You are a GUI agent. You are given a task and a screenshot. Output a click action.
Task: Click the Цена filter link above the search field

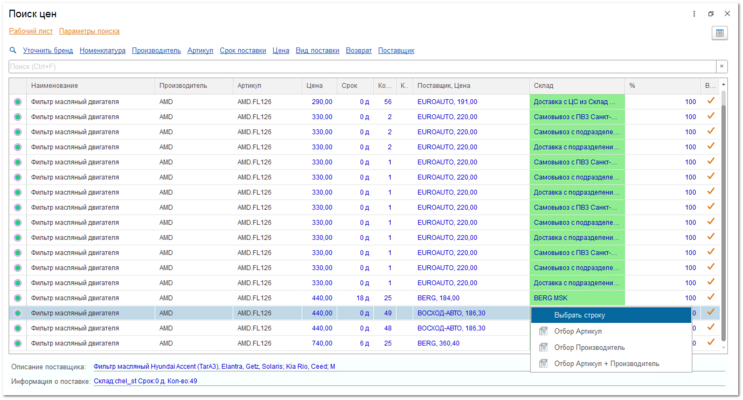click(281, 50)
